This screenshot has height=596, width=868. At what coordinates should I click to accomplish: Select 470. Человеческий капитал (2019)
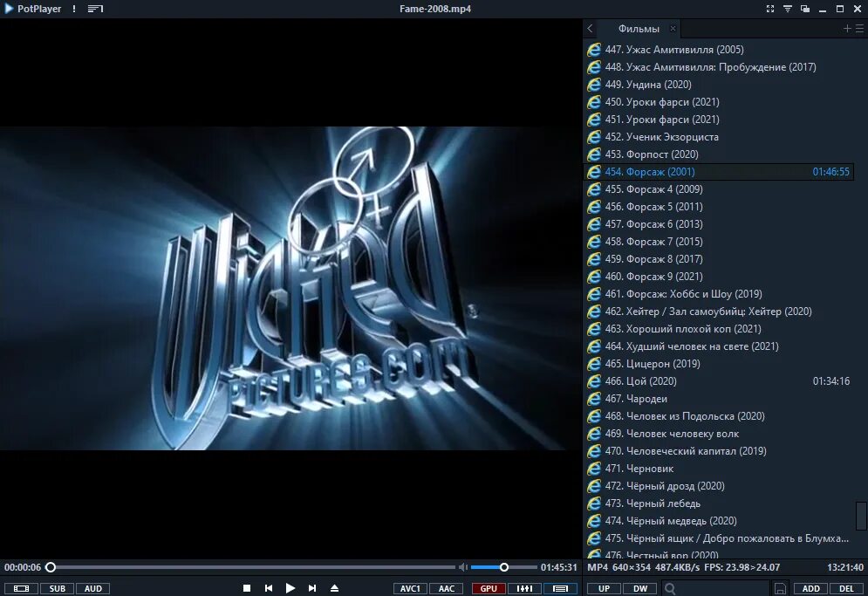(x=719, y=451)
